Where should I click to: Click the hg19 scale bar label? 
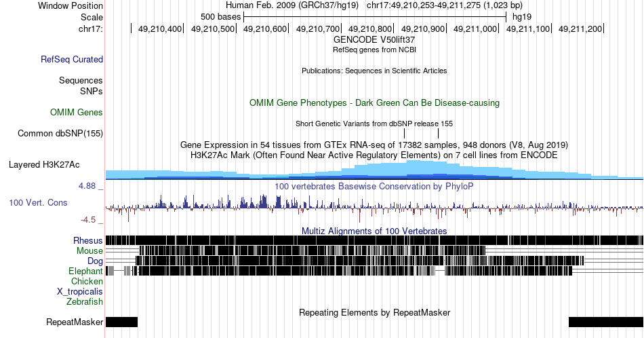pyautogui.click(x=521, y=17)
